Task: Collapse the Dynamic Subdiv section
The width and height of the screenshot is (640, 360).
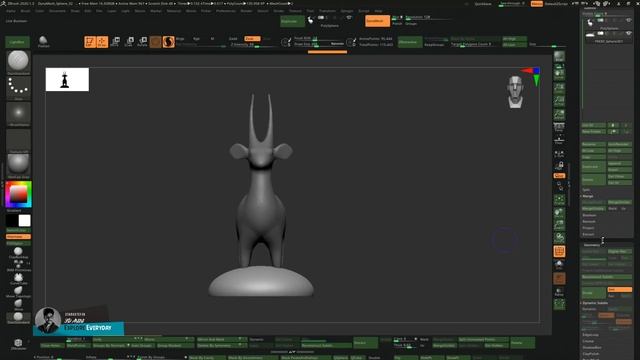Action: (595, 303)
